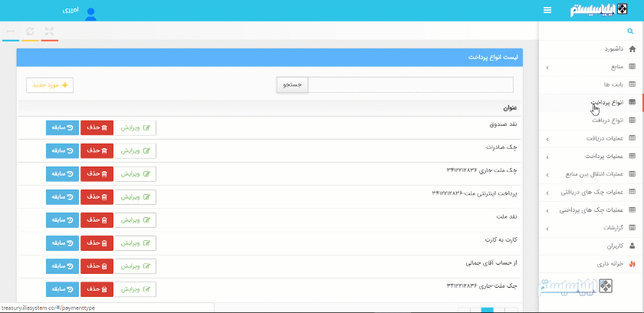Screen dimensions: 644x313
Task: Click the fullscreen expand icon
Action: point(49,31)
